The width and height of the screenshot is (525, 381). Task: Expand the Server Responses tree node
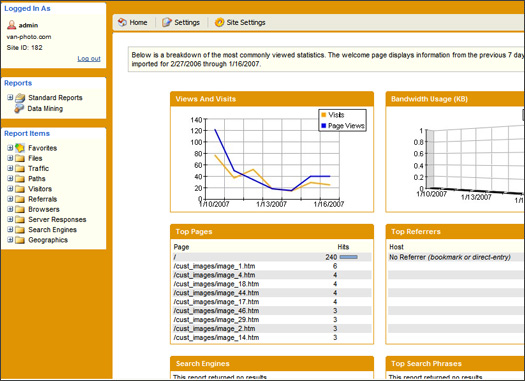(10, 219)
